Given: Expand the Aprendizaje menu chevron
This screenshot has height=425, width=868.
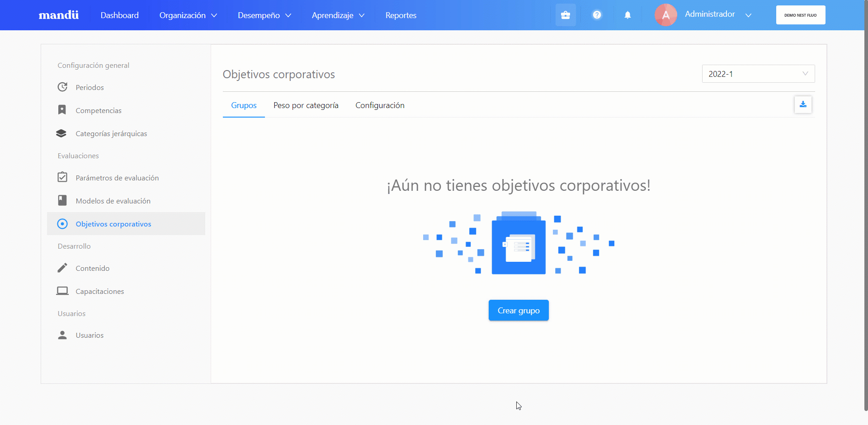Looking at the screenshot, I should [362, 15].
